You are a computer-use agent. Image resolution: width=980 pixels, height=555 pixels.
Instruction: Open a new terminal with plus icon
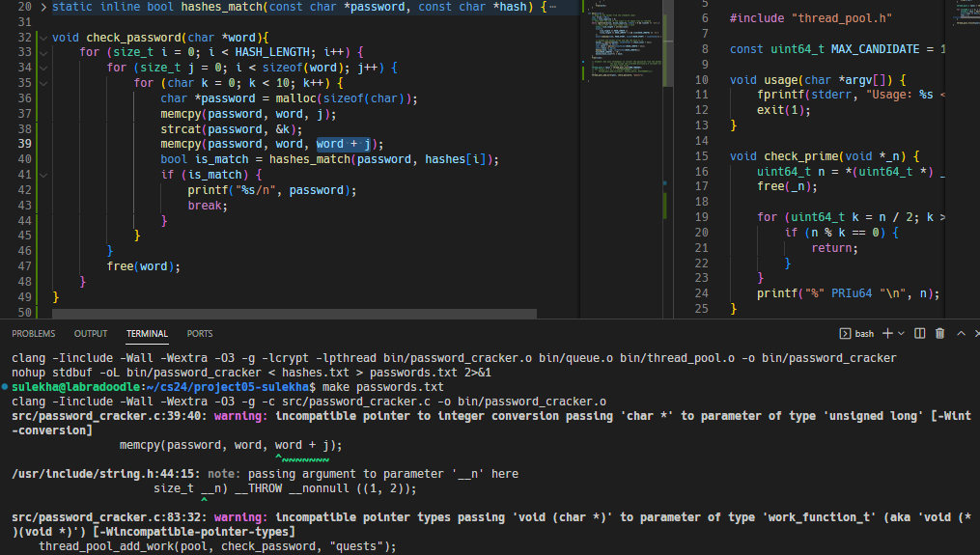click(887, 333)
